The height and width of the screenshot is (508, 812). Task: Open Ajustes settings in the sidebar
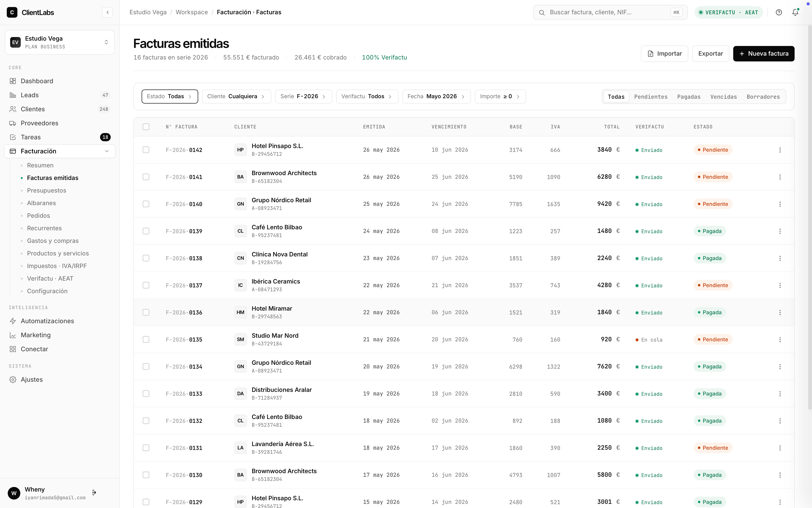(60, 379)
